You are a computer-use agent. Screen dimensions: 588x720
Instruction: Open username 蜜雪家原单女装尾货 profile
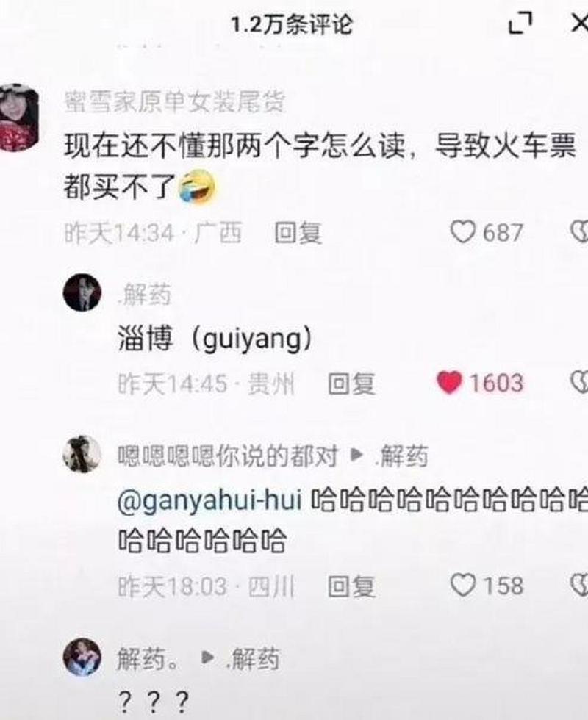pos(175,102)
